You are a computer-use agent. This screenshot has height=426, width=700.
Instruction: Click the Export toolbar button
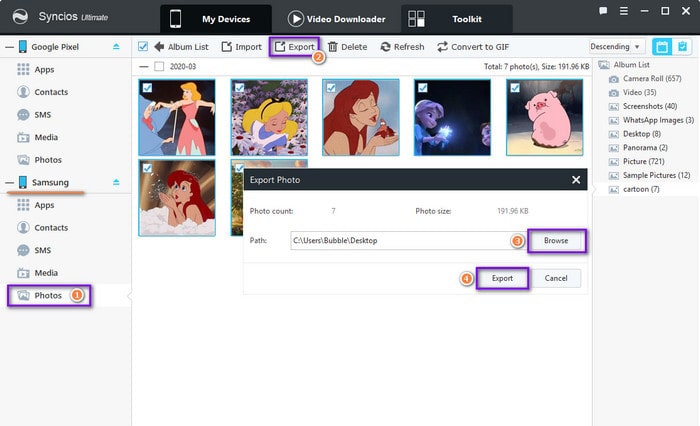294,47
